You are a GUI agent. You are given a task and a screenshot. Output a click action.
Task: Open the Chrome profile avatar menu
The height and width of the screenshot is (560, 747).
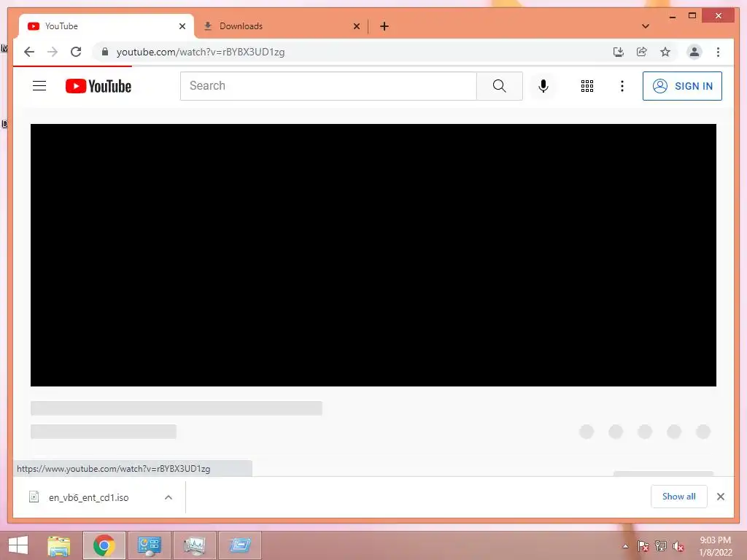[694, 52]
